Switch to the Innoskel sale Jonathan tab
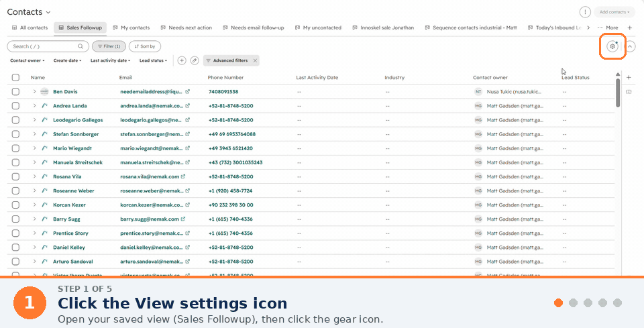The width and height of the screenshot is (644, 328). click(x=383, y=28)
